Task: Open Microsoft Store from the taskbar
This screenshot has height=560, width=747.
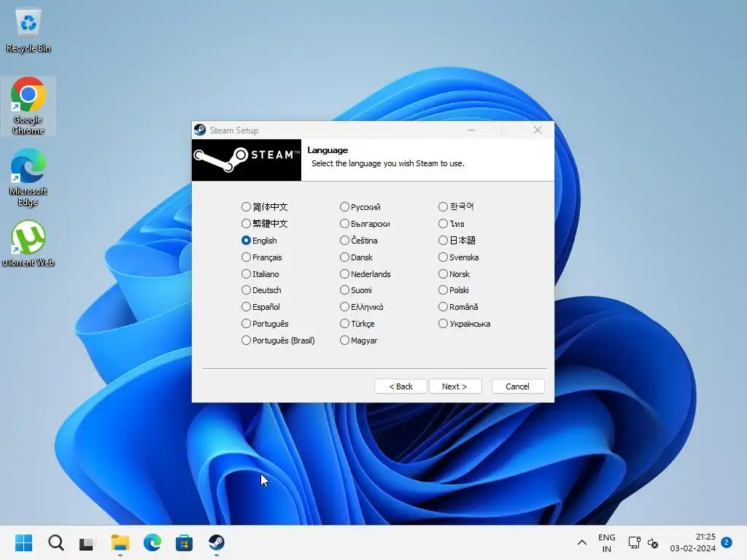Action: [x=184, y=542]
